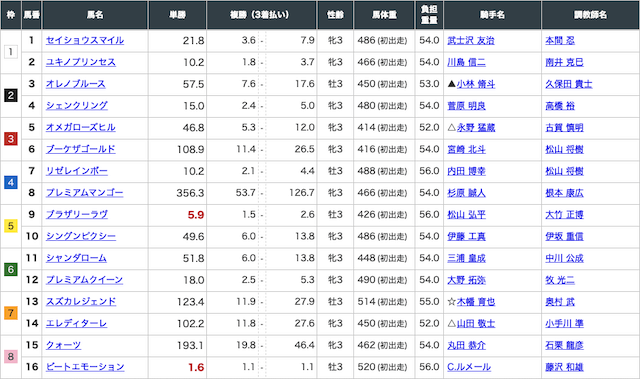Open horse page for リゼレインボー
640x379 pixels.
[77, 171]
